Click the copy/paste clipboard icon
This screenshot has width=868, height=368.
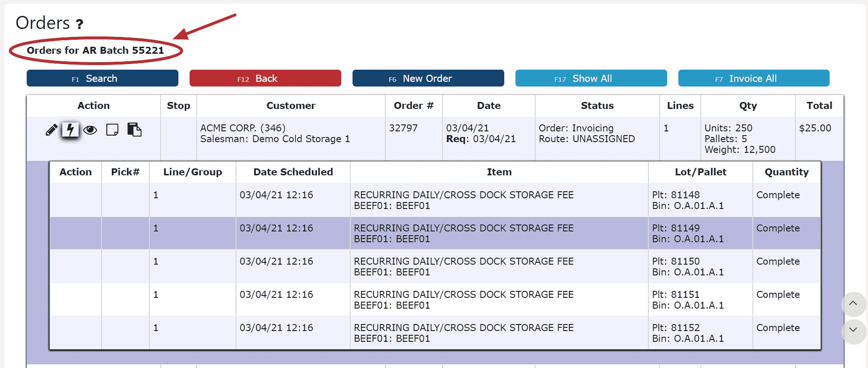point(134,130)
